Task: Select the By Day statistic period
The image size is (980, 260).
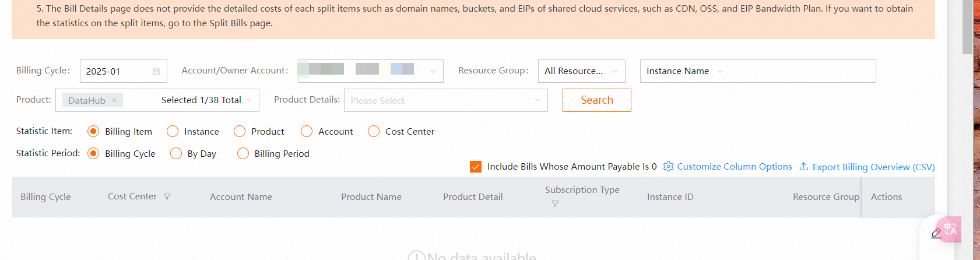Action: (176, 154)
